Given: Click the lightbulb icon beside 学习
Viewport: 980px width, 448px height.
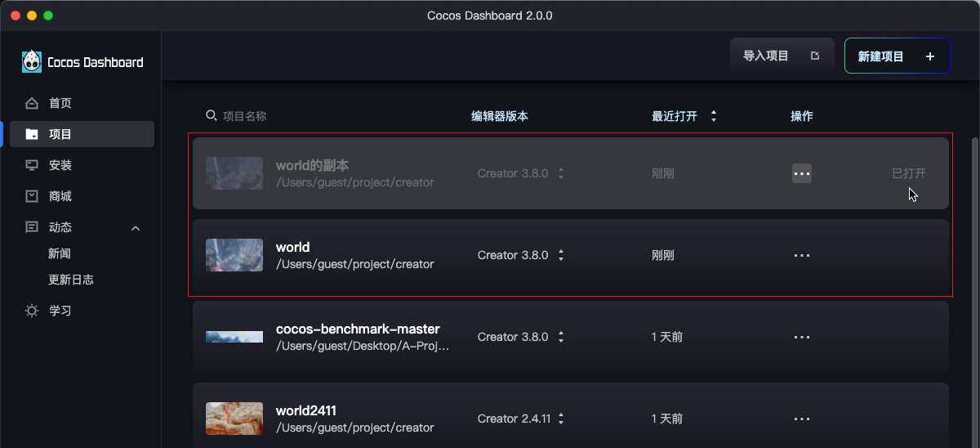Looking at the screenshot, I should click(32, 311).
